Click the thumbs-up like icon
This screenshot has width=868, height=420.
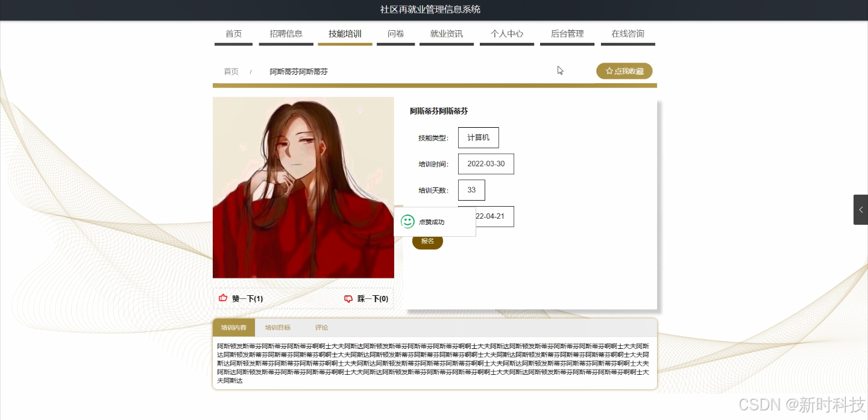pyautogui.click(x=223, y=298)
